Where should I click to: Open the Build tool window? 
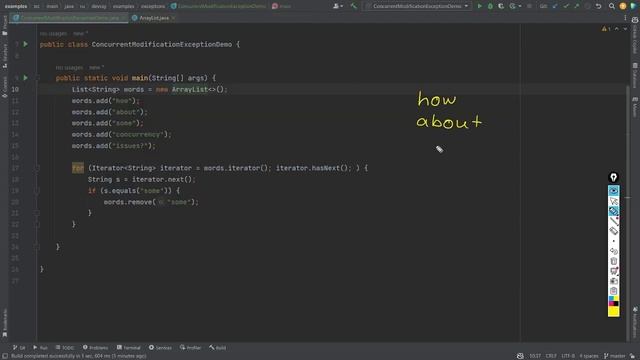click(x=218, y=348)
